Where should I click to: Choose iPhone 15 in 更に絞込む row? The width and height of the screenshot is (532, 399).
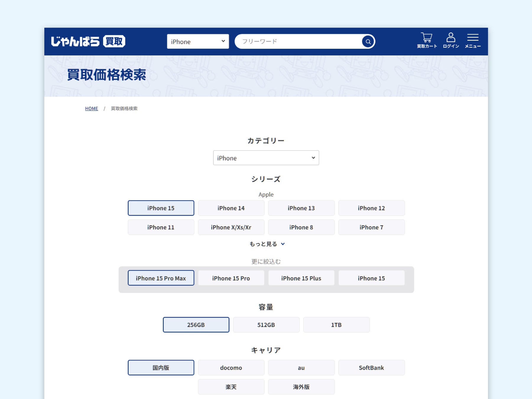(x=372, y=278)
